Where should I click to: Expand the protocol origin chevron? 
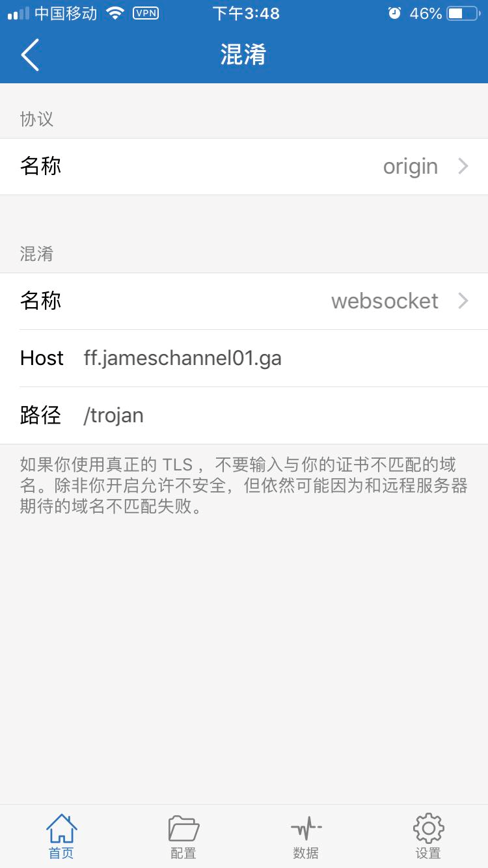click(x=463, y=167)
